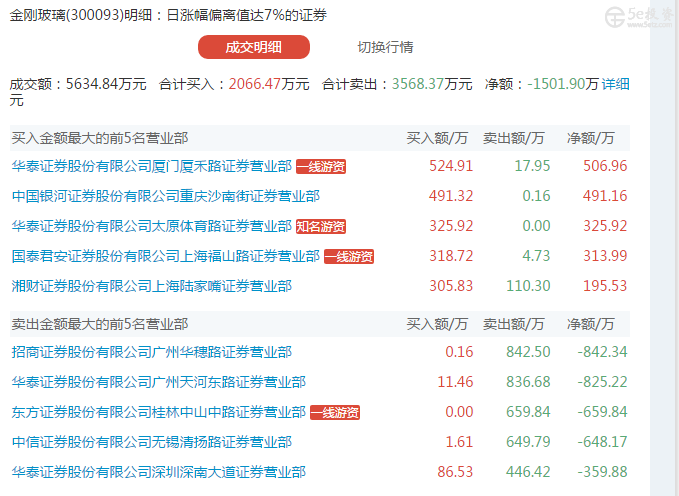Open 湘财证券上海陆家嘴证券营业部 link
This screenshot has height=496, width=679.
coord(152,286)
